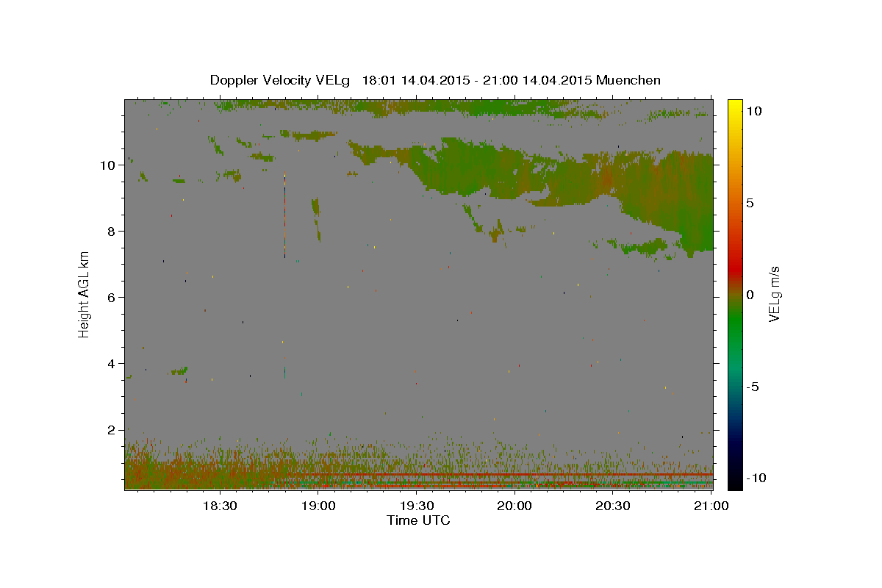Click the colorbar value '-10'
Screen dimensions: 882x588
click(756, 478)
